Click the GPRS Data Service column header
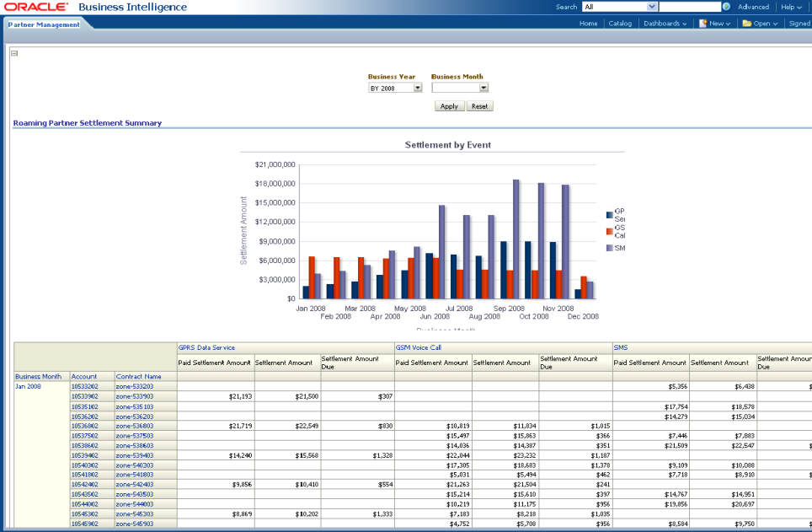The image size is (812, 532). tap(206, 347)
